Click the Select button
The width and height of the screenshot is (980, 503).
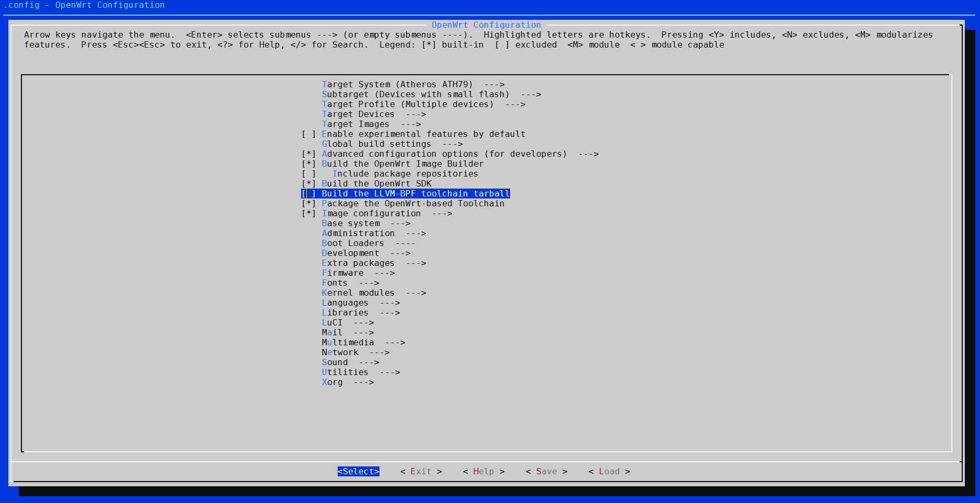coord(359,472)
